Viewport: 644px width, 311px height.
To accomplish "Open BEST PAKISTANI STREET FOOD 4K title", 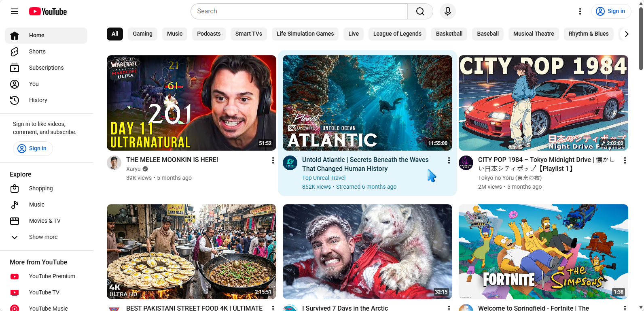I will [194, 308].
